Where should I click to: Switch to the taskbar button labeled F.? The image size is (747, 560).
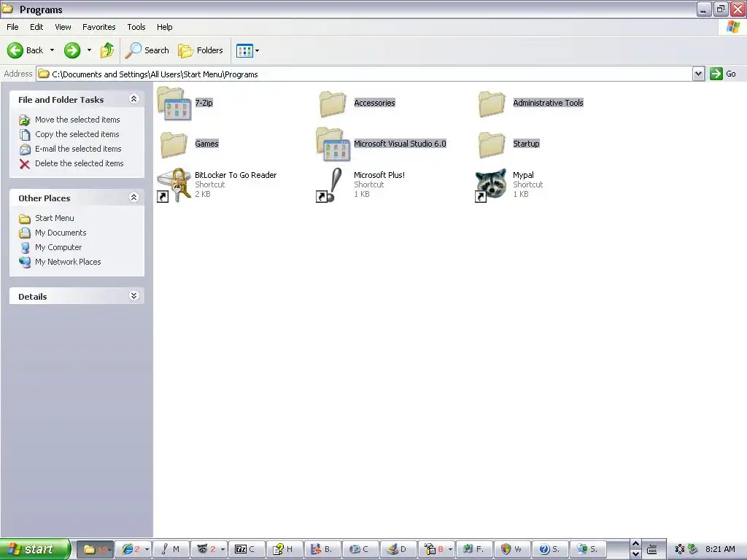474,550
